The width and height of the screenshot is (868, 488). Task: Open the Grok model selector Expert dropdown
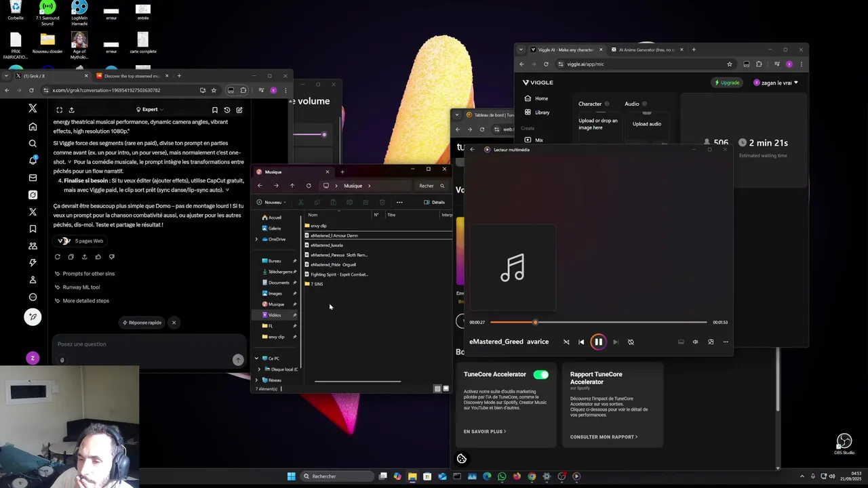(150, 110)
